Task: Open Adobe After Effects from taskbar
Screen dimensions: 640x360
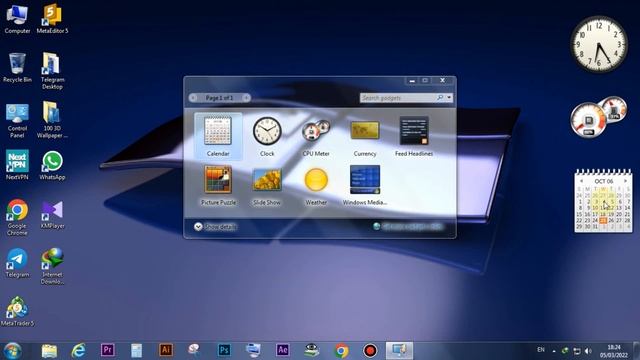Action: coord(282,350)
